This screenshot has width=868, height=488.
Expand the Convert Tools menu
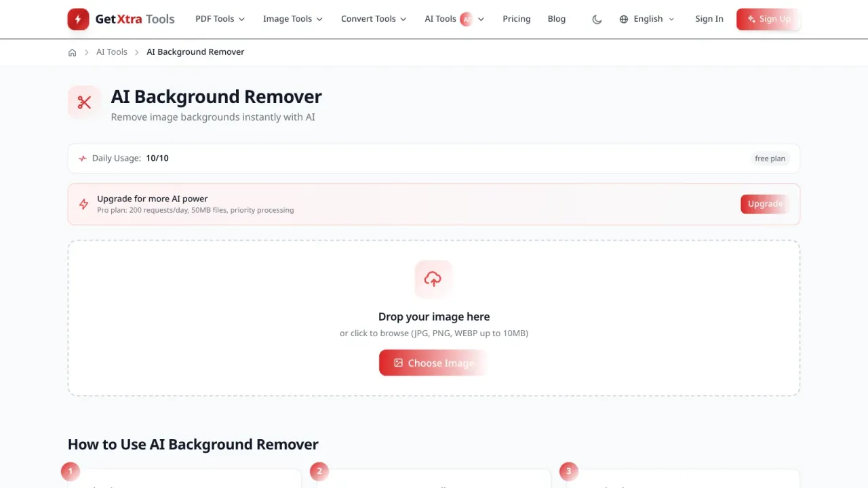click(x=374, y=19)
